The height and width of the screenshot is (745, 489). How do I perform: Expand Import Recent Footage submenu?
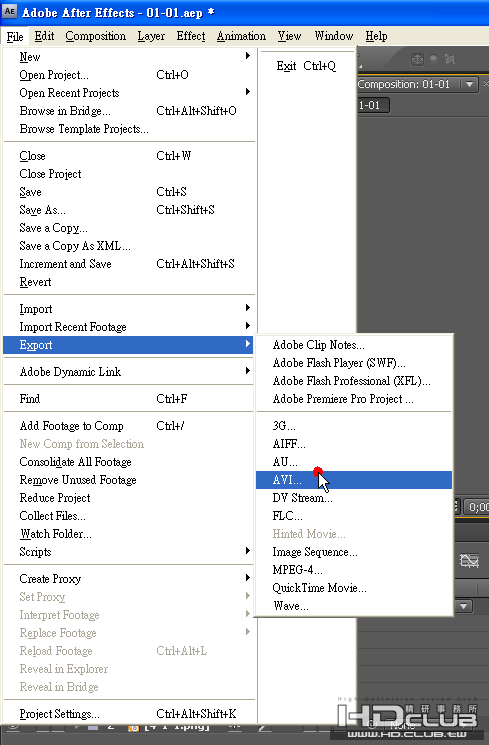point(129,327)
